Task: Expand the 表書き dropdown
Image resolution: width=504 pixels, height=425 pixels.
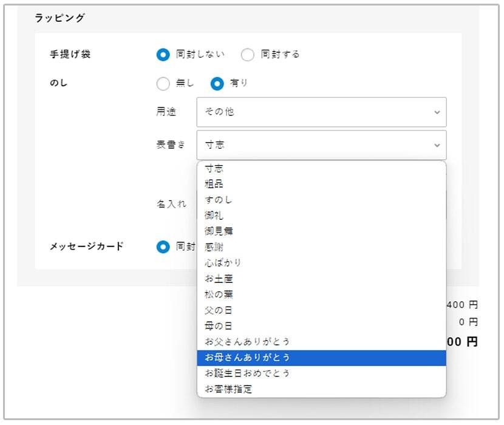Action: [322, 144]
